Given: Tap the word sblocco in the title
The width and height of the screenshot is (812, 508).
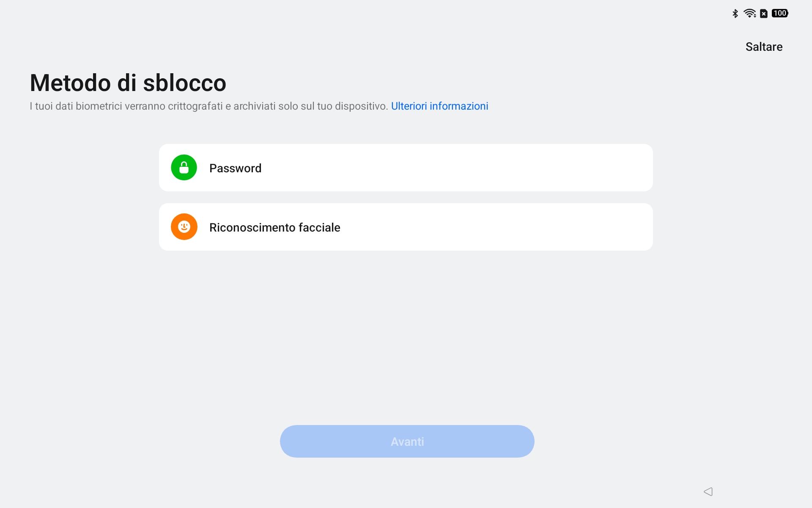Looking at the screenshot, I should tap(184, 83).
